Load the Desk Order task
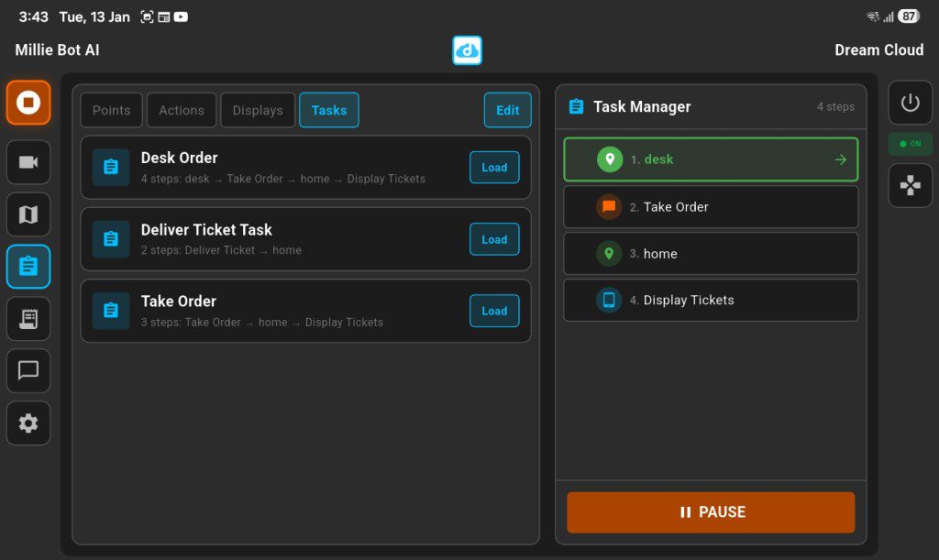Screen dimensions: 939x560 coord(494,168)
